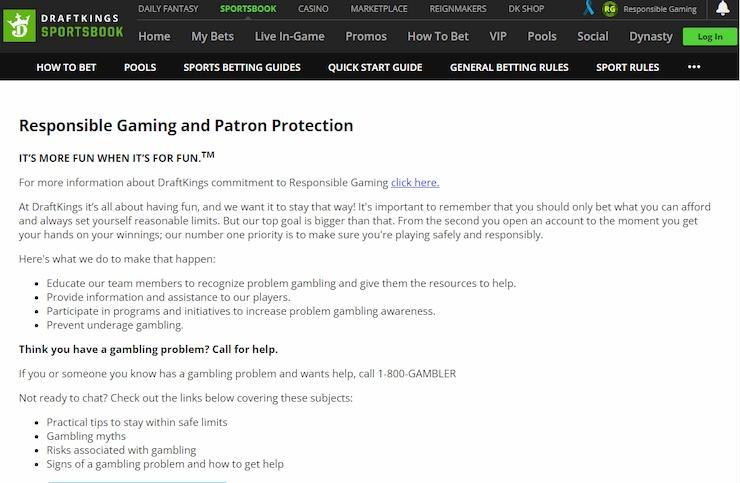Click 'Signs of a gambling problem and how to get help'

(x=165, y=464)
